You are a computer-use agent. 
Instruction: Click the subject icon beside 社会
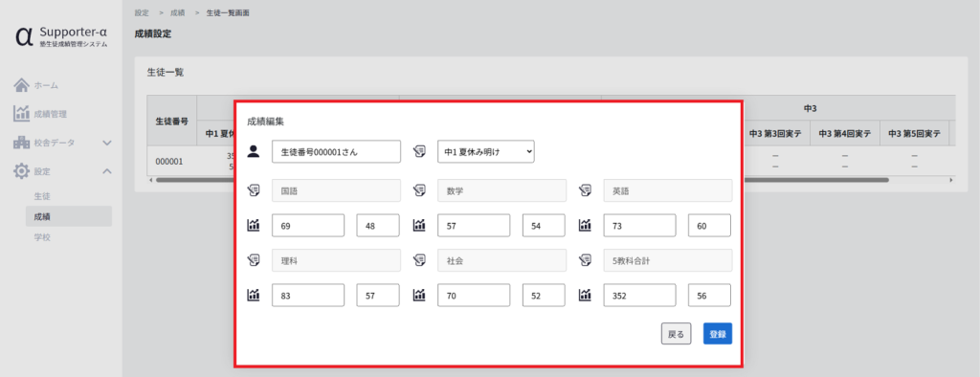[419, 260]
